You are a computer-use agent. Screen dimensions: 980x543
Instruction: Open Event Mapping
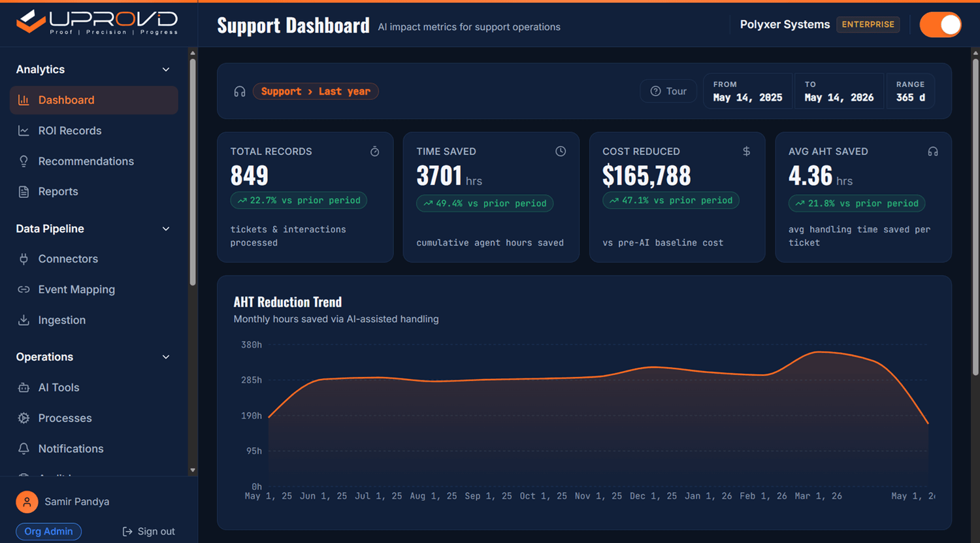tap(94, 289)
